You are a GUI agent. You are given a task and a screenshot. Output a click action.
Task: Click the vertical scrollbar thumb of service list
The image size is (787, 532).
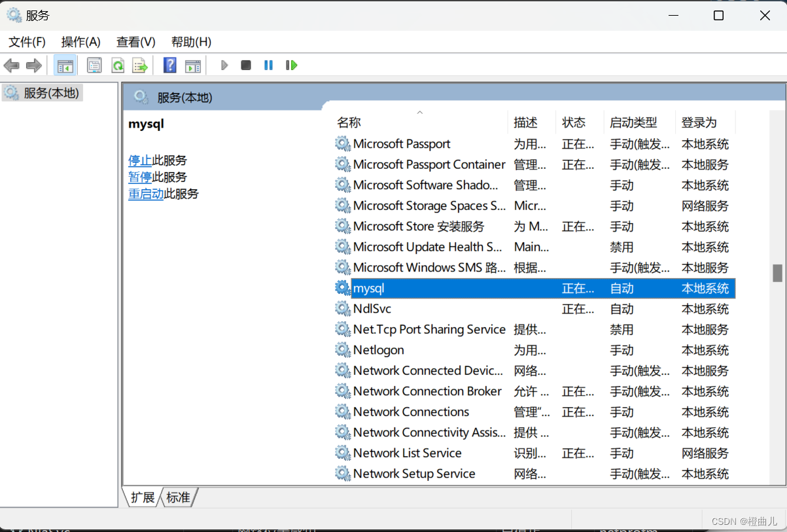[x=777, y=273]
